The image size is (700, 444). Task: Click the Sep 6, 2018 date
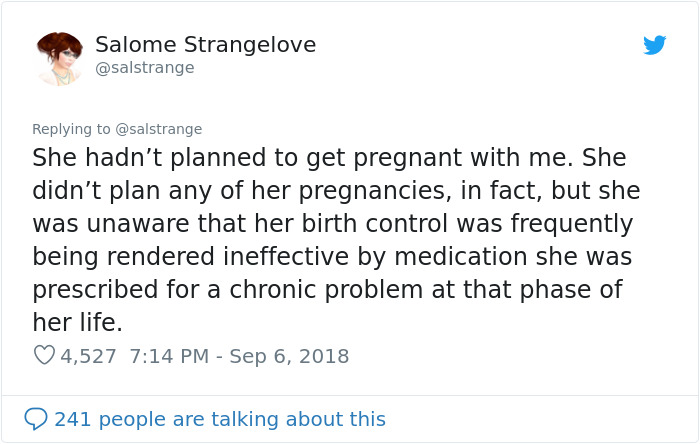click(291, 355)
